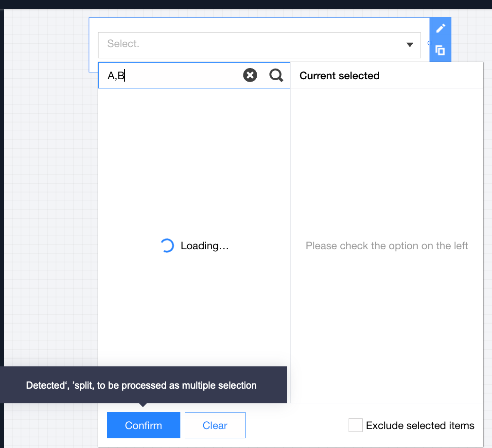Enable the Exclude selected items checkbox
Viewport: 492px width, 448px height.
tap(355, 425)
